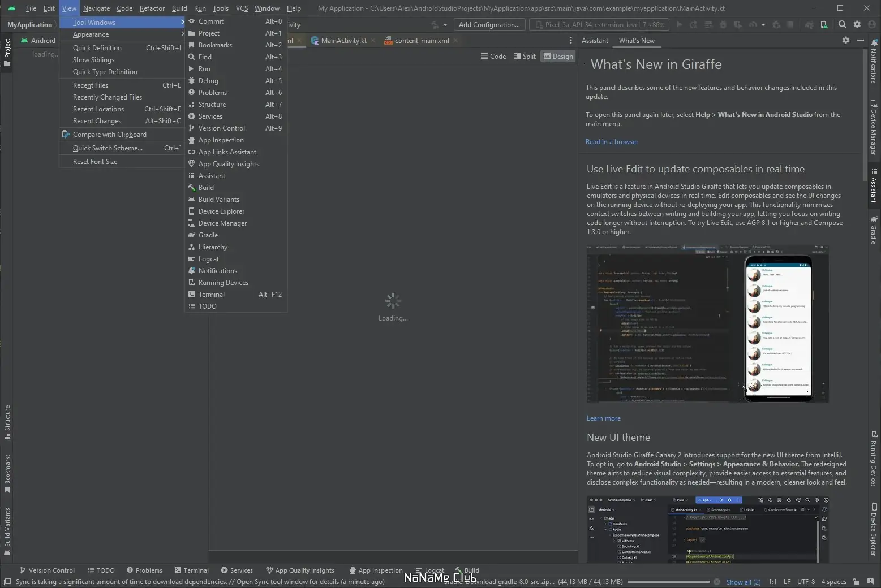The width and height of the screenshot is (881, 588).
Task: Open Search Everywhere magnifier in the main toolbar
Action: point(843,24)
